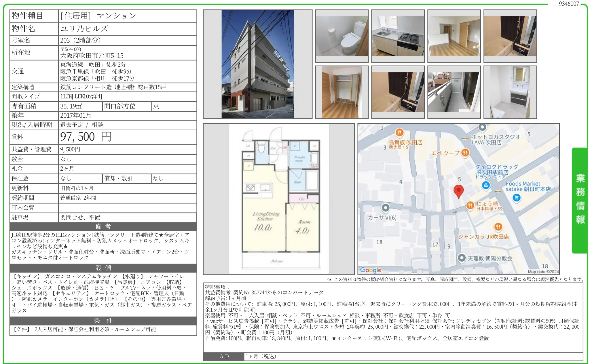
Task: Open the toilet photo thumbnail
Action: pos(342,36)
